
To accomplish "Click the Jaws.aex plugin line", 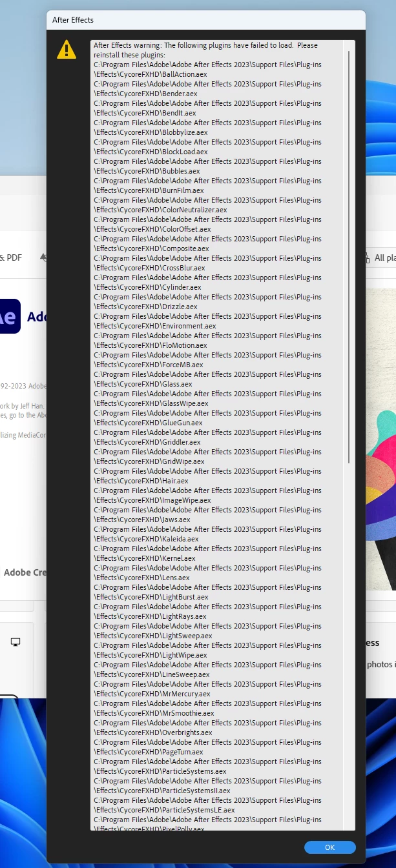I will (142, 520).
